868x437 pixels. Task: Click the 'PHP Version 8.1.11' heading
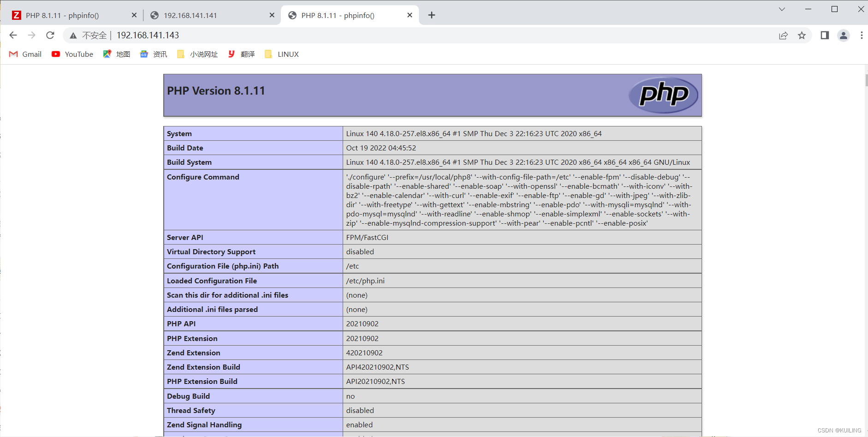tap(216, 91)
